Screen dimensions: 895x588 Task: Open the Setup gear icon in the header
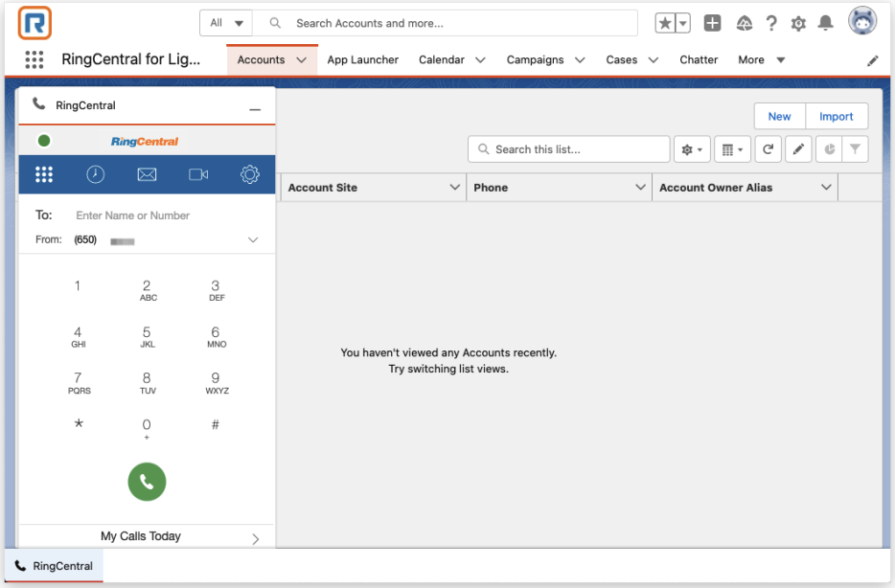tap(798, 23)
